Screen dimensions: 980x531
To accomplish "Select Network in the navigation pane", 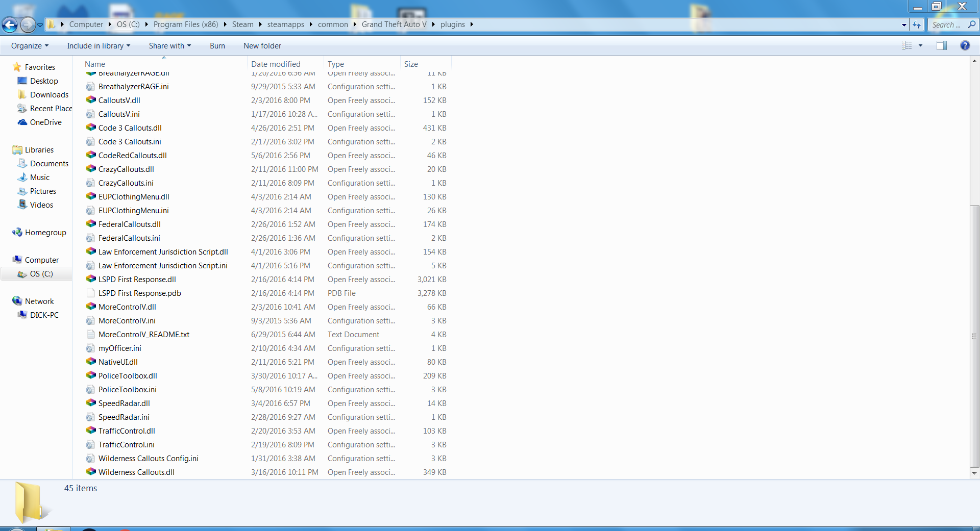I will 39,301.
